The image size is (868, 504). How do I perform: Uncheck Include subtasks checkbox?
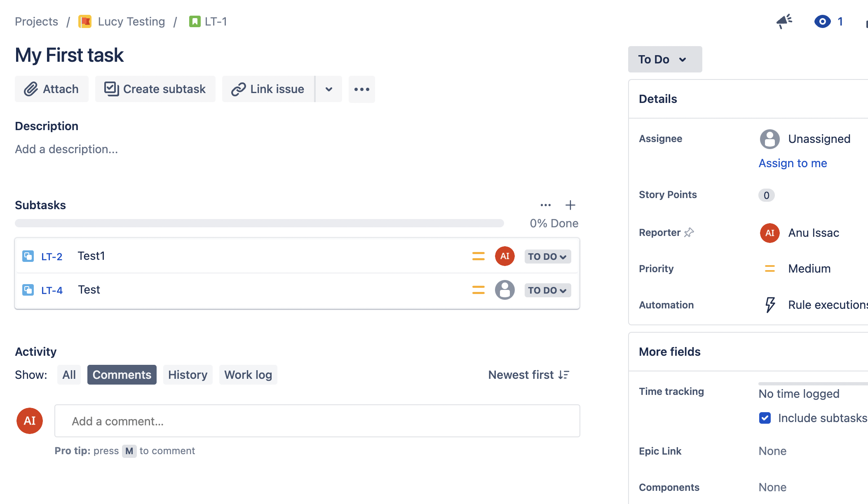pos(765,418)
